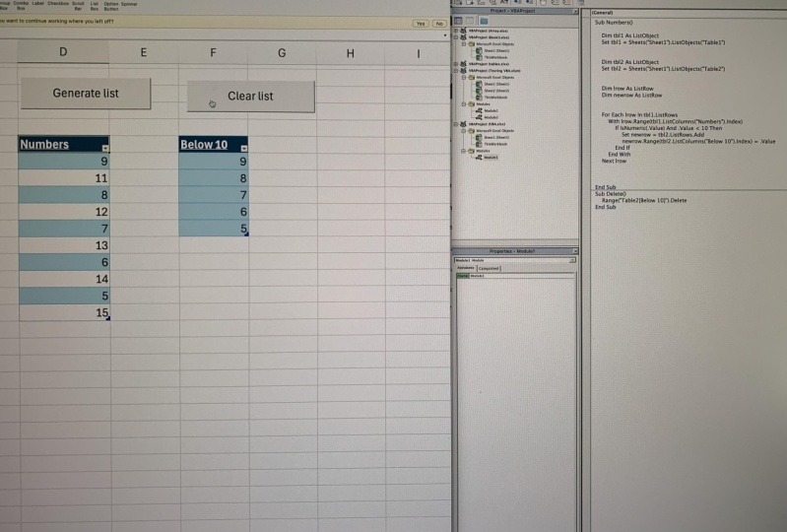
Task: Open the Module1 object dropdown in Properties
Action: tap(572, 260)
